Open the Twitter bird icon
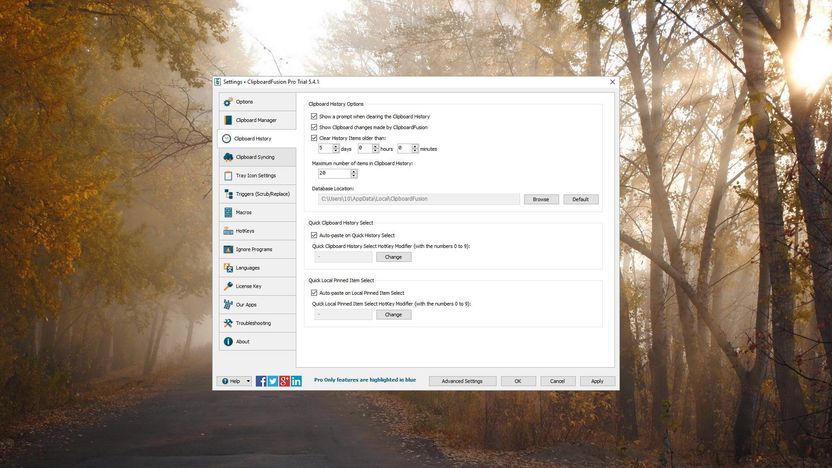832x468 pixels. tap(273, 381)
